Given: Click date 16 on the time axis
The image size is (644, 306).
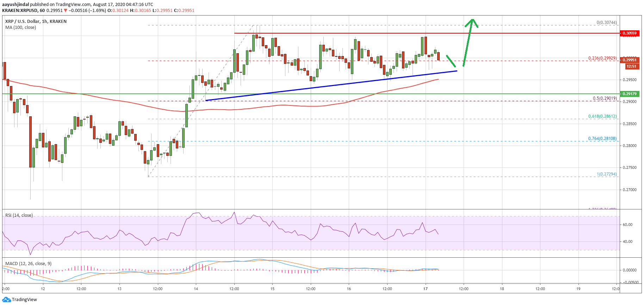Looking at the screenshot, I should (349, 289).
